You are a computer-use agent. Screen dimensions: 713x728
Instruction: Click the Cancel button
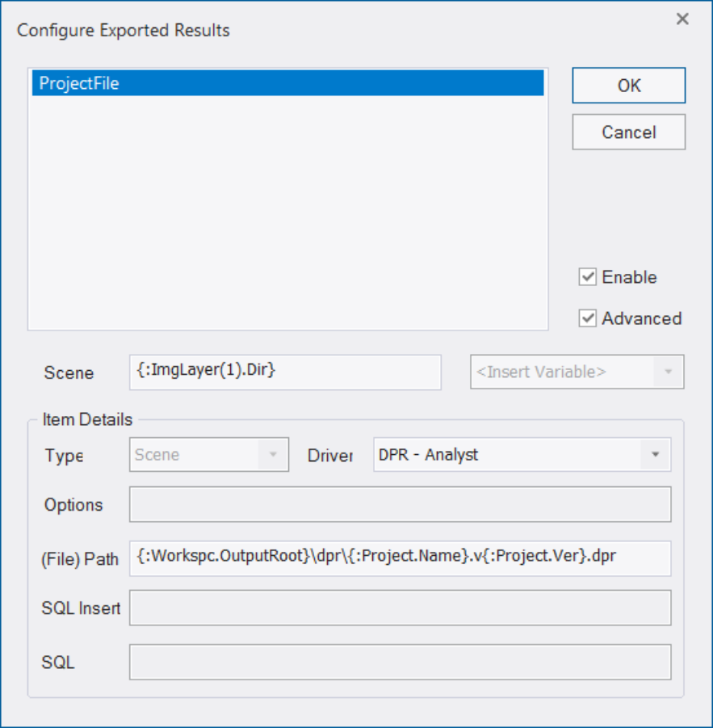click(628, 133)
